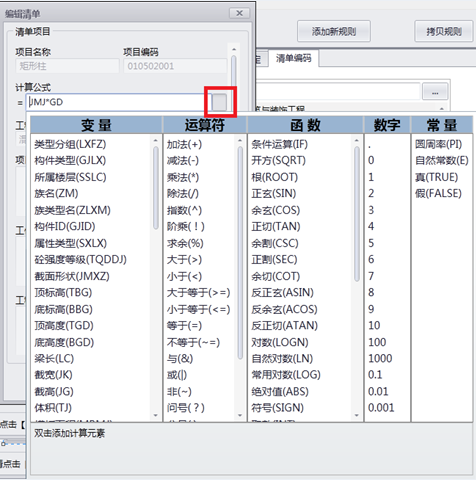This screenshot has height=480, width=476.
Task: Select variable 类型分组(LXFZ)
Action: click(x=70, y=144)
